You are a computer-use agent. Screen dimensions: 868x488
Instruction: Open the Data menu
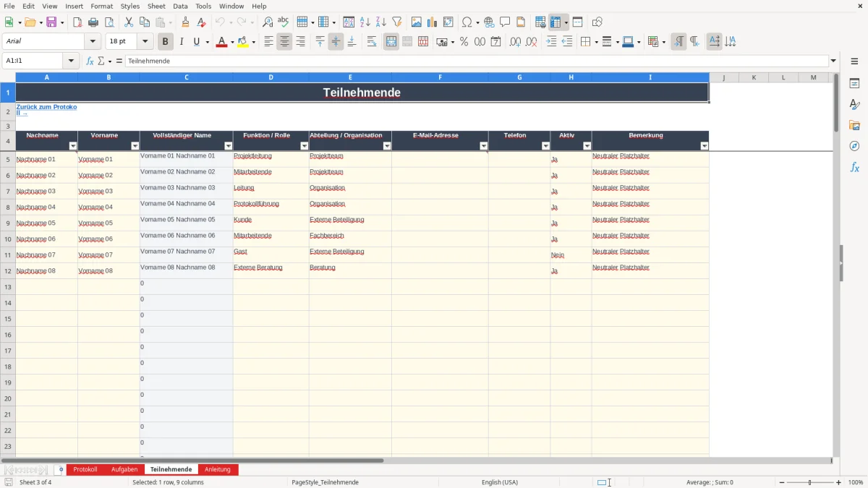[180, 6]
